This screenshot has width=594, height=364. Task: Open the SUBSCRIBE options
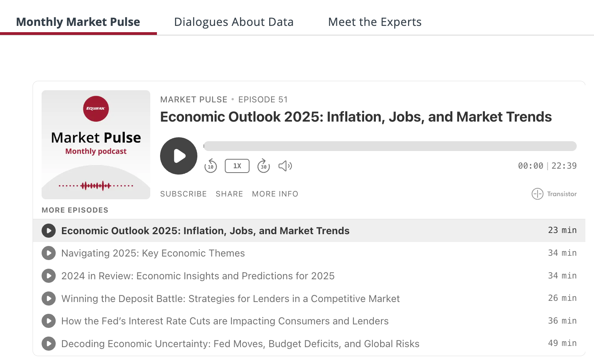183,194
